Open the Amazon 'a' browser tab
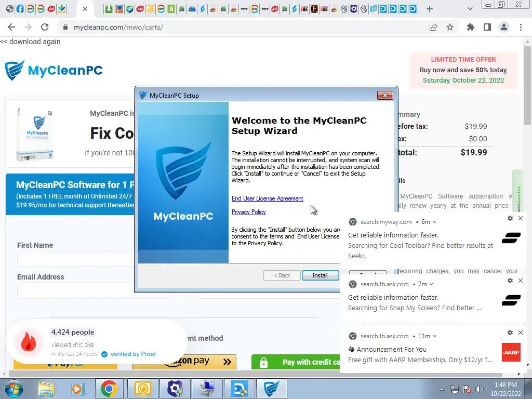The height and width of the screenshot is (399, 532). (171, 9)
